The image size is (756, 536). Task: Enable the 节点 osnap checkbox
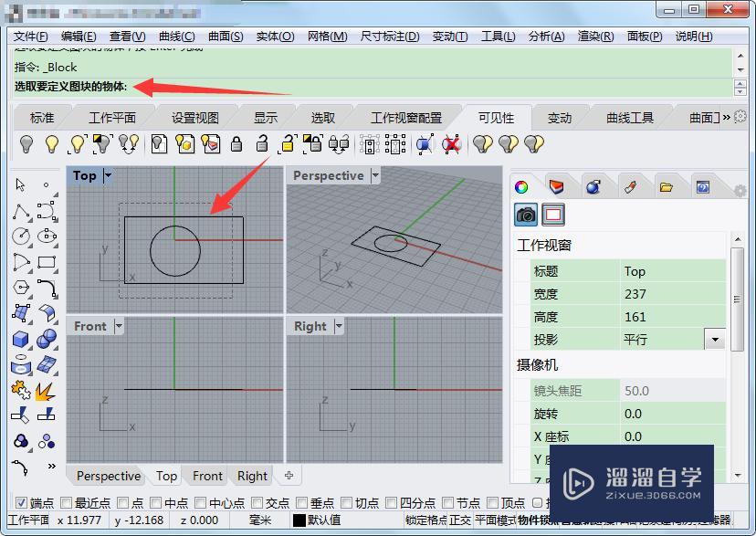447,503
